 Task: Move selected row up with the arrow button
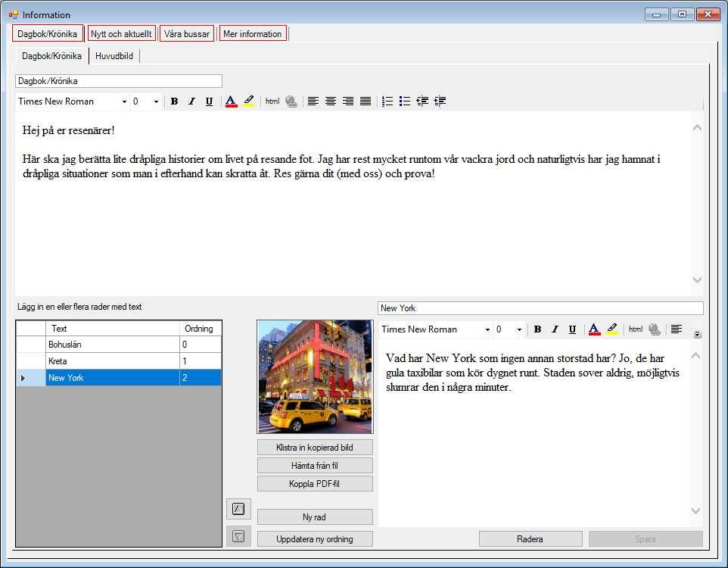coord(238,509)
